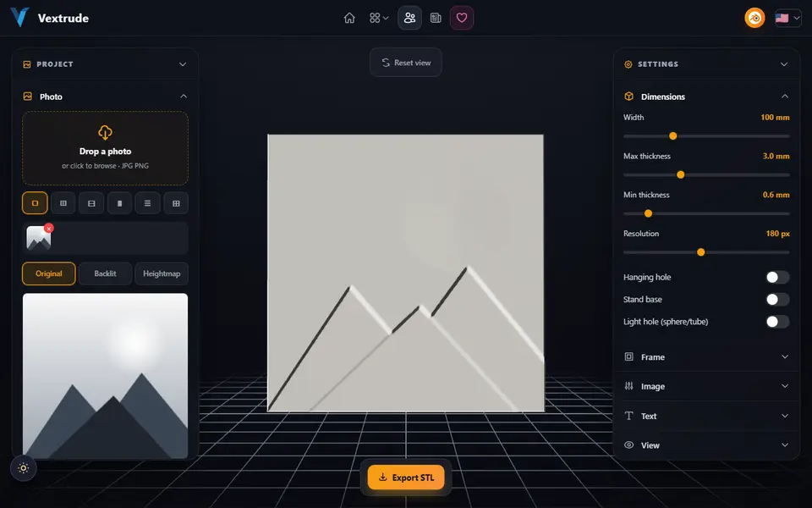Click the 100 mm width value
The image size is (812, 508).
point(775,117)
